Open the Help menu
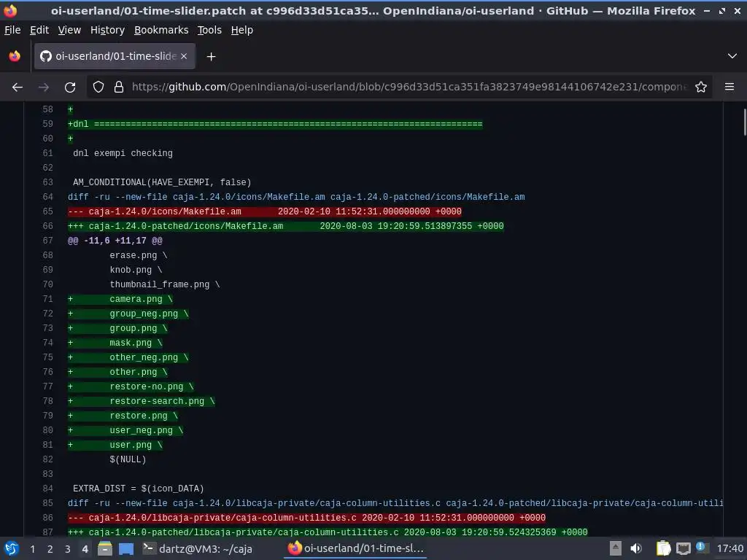 pyautogui.click(x=242, y=30)
